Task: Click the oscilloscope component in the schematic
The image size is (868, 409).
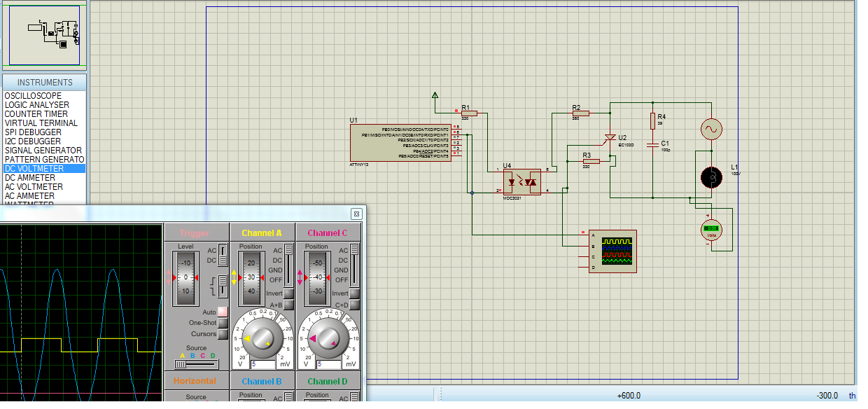Action: pos(612,251)
